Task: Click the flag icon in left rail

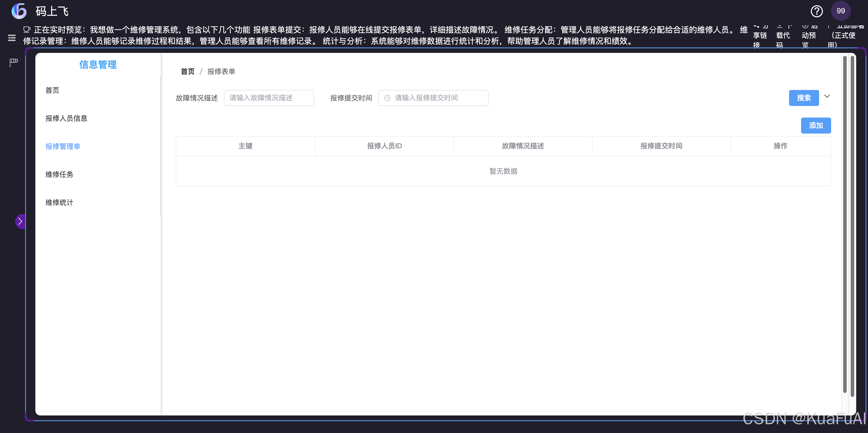Action: [x=14, y=62]
